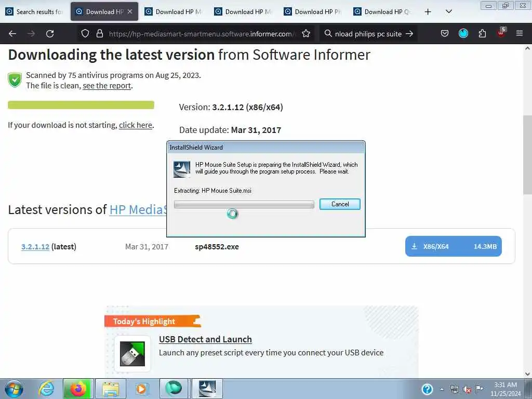Click the green antivirus shield icon
Image resolution: width=532 pixels, height=399 pixels.
tap(15, 80)
